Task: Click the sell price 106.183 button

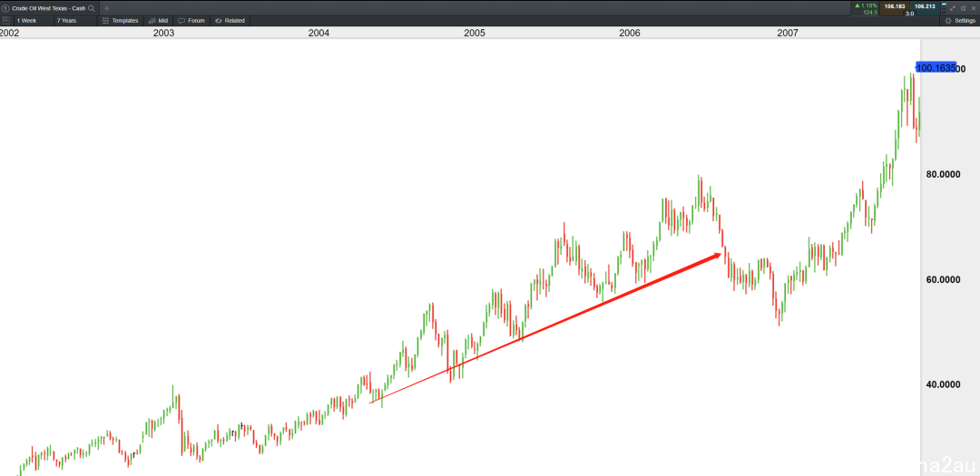Action: 895,8
